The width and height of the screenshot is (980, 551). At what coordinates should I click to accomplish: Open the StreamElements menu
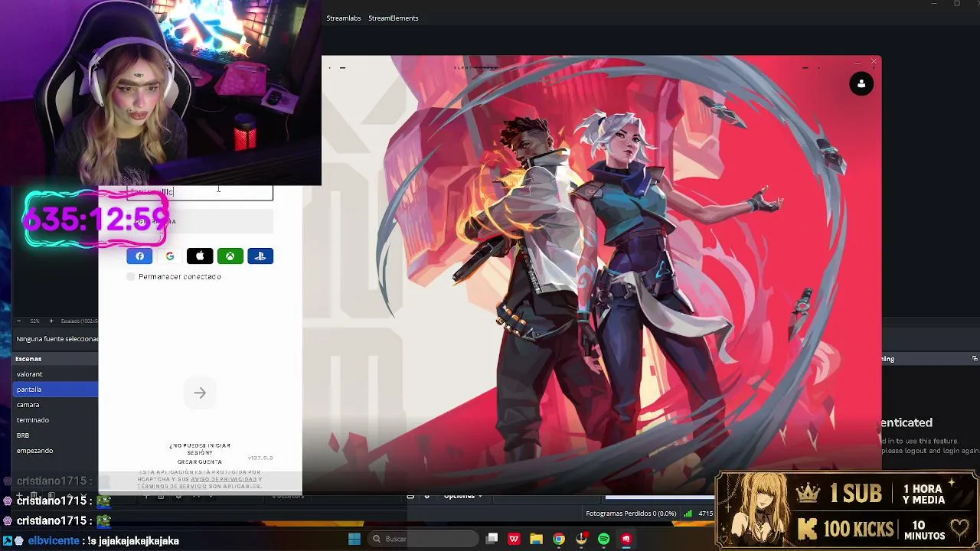(x=394, y=18)
